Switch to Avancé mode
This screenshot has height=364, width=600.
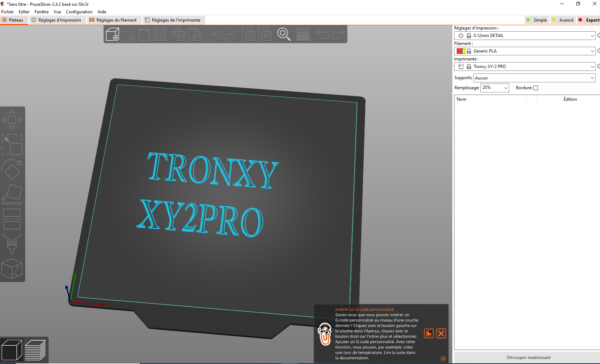point(563,20)
